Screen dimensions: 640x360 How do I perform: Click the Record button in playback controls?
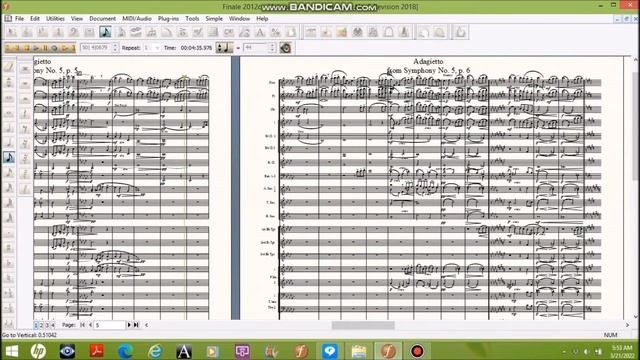(54, 48)
